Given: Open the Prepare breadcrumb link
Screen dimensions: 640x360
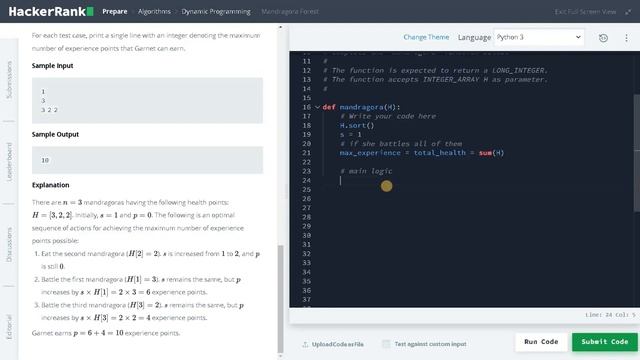Looking at the screenshot, I should point(115,11).
